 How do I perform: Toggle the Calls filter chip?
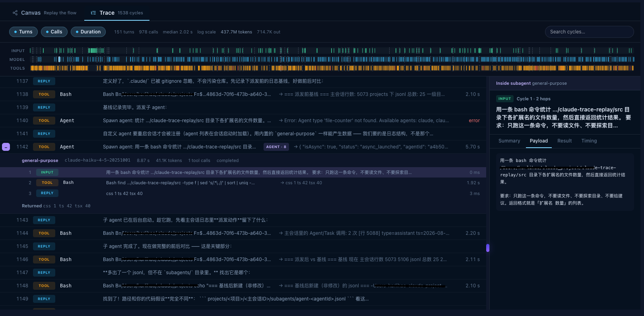pyautogui.click(x=54, y=32)
